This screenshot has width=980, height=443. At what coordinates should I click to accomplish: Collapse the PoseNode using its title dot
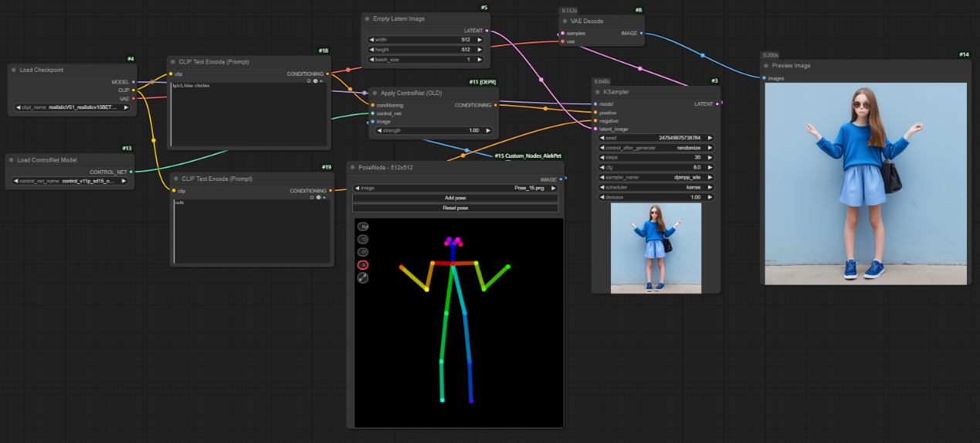click(352, 168)
